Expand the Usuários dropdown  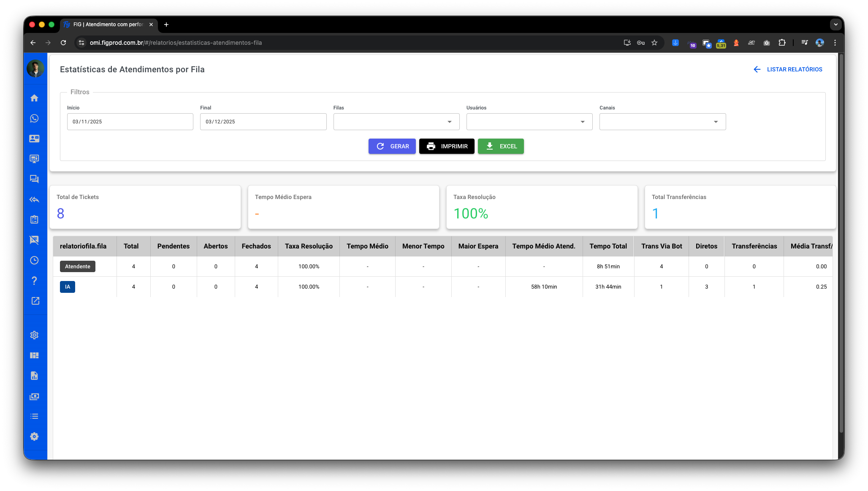(x=529, y=122)
